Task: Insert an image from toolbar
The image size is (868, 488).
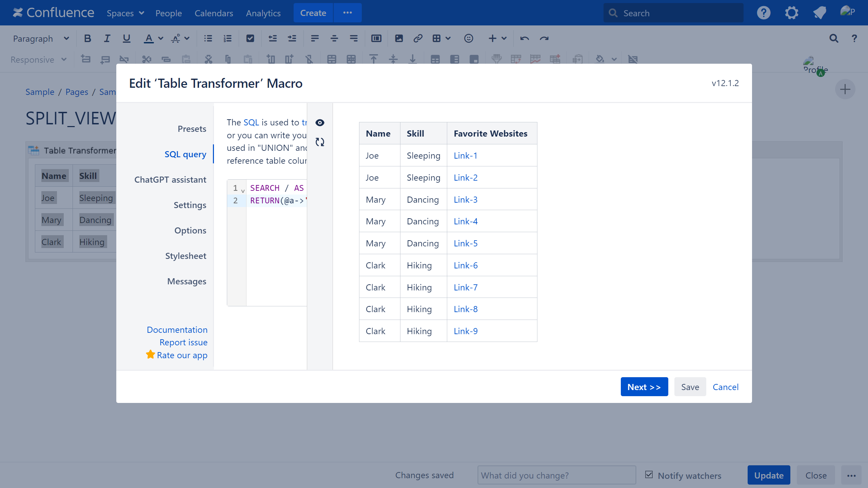Action: 399,38
